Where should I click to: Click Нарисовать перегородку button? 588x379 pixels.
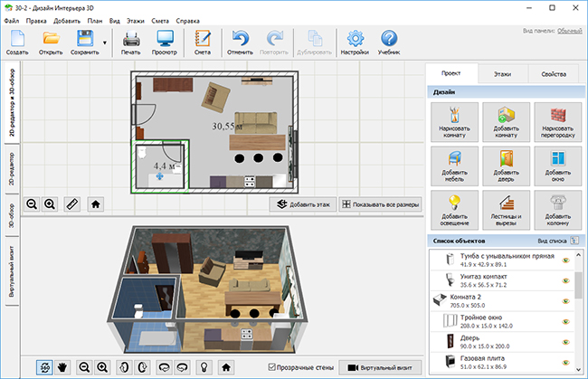[x=558, y=122]
